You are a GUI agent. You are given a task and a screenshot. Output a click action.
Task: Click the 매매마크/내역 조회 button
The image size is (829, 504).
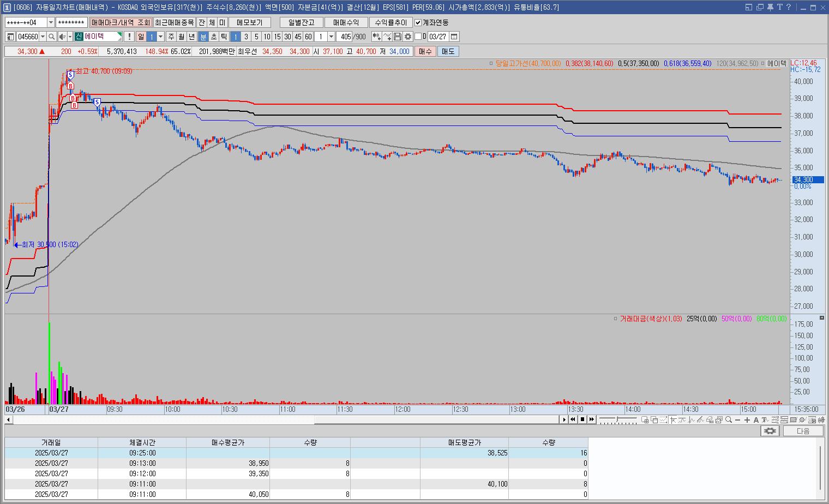(121, 22)
